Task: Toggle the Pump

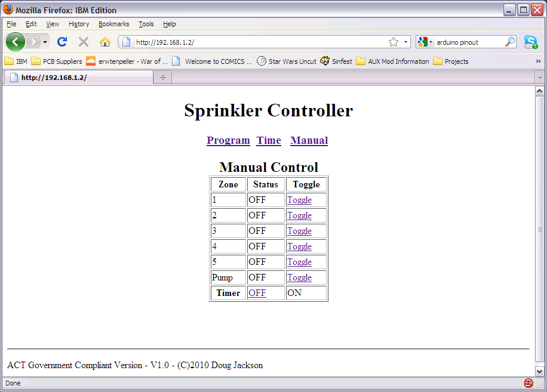Action: tap(299, 277)
